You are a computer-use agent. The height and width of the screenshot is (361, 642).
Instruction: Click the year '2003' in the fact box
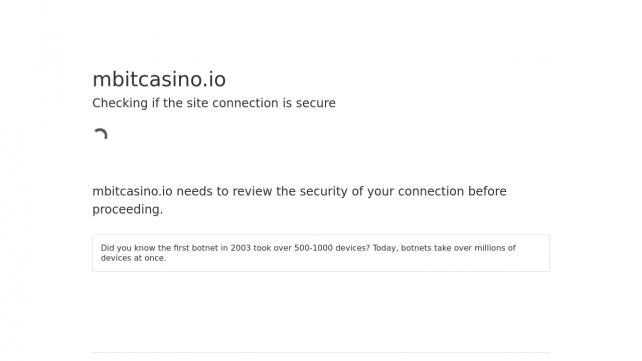pos(240,248)
